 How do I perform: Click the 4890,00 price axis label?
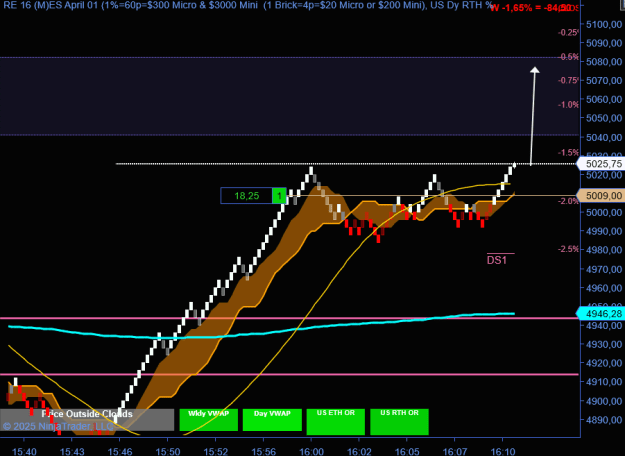click(x=604, y=420)
